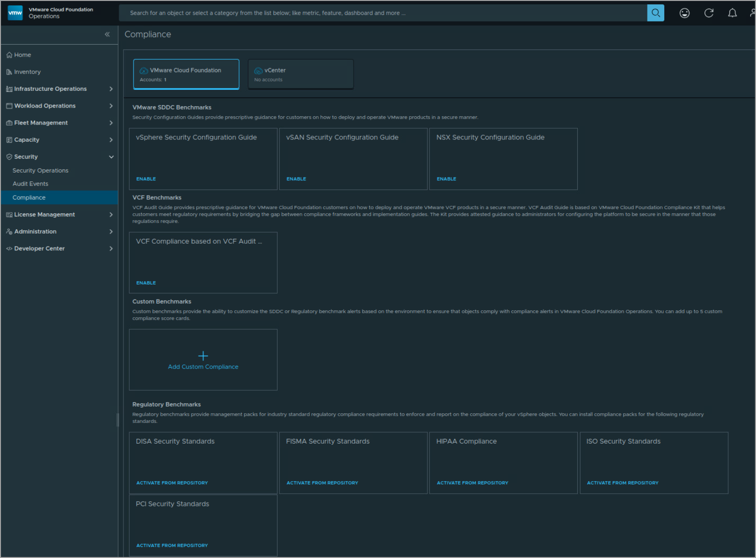Open Inventory in the sidebar
Image resolution: width=756 pixels, height=558 pixels.
click(x=27, y=72)
